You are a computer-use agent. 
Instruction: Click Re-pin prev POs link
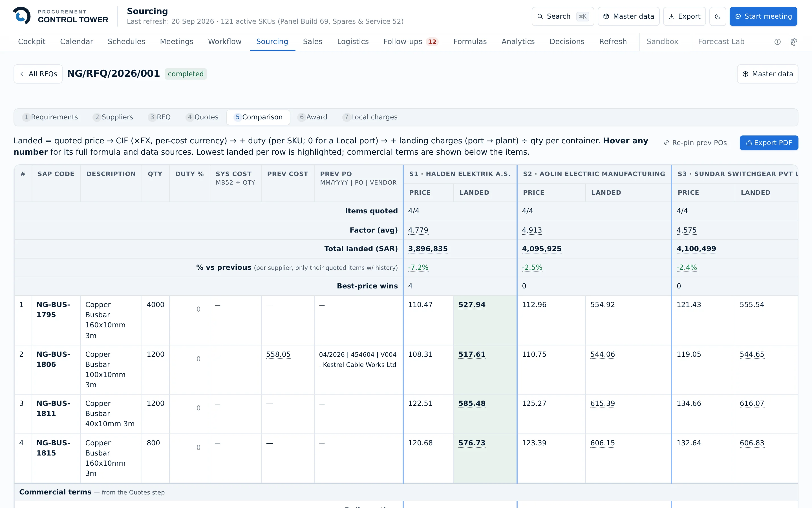[695, 143]
